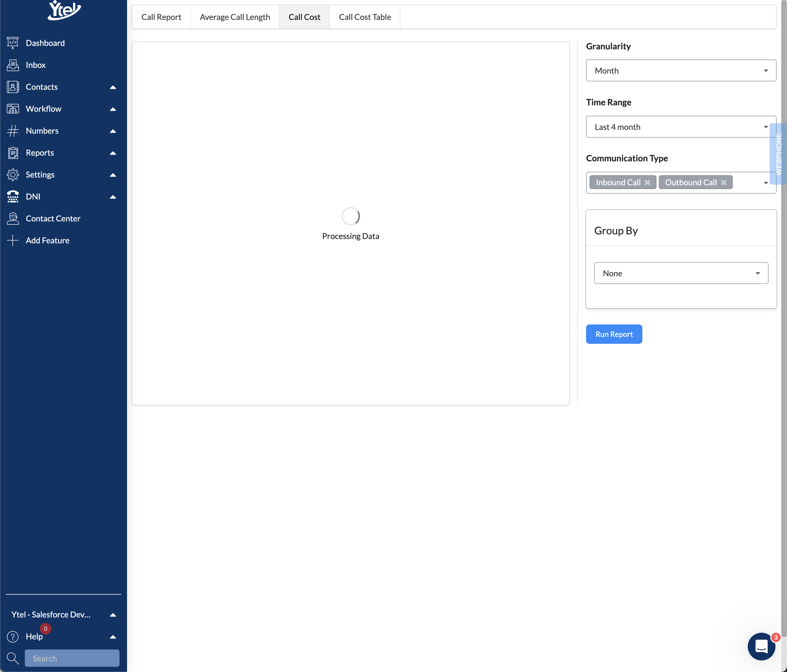Switch to Average Call Length tab
Screen dimensions: 787x672
click(x=235, y=17)
